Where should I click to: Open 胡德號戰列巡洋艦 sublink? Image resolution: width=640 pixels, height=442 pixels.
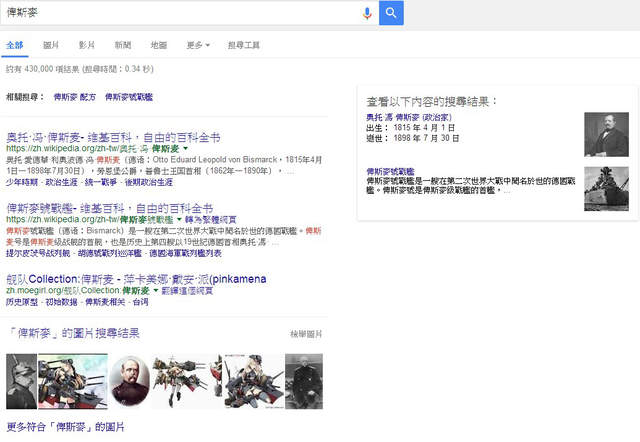pyautogui.click(x=109, y=253)
